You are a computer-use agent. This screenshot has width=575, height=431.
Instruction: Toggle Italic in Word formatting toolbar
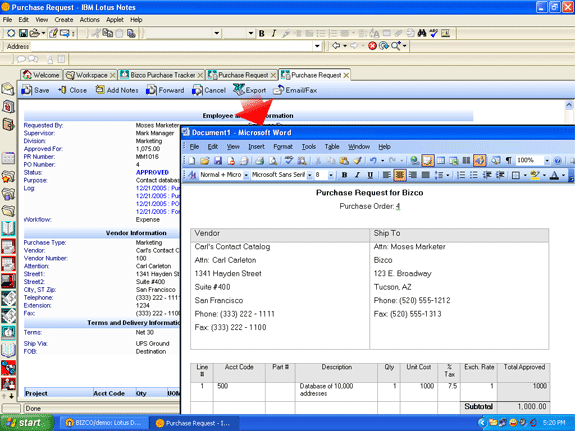(x=357, y=175)
